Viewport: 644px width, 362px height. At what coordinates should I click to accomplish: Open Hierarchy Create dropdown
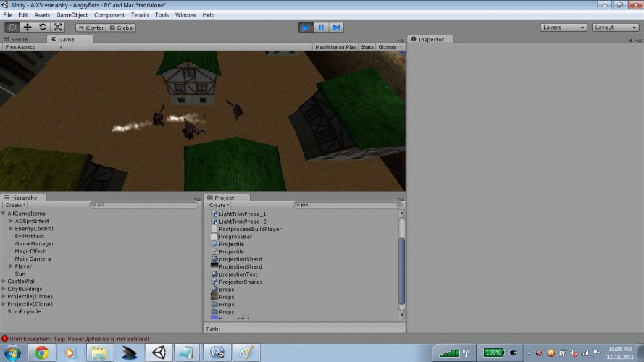tap(15, 205)
